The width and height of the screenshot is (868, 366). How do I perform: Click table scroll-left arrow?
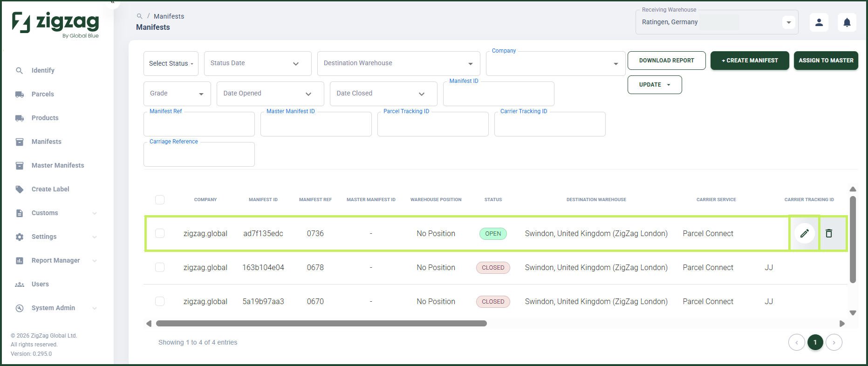coord(149,323)
